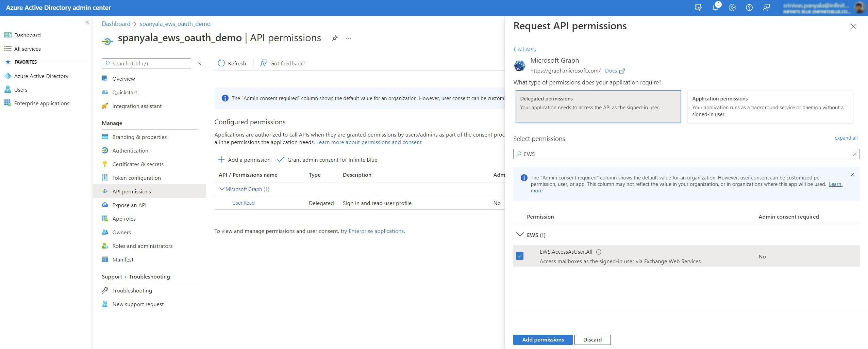Open the settings gear in the header
868x349 pixels.
coord(732,7)
